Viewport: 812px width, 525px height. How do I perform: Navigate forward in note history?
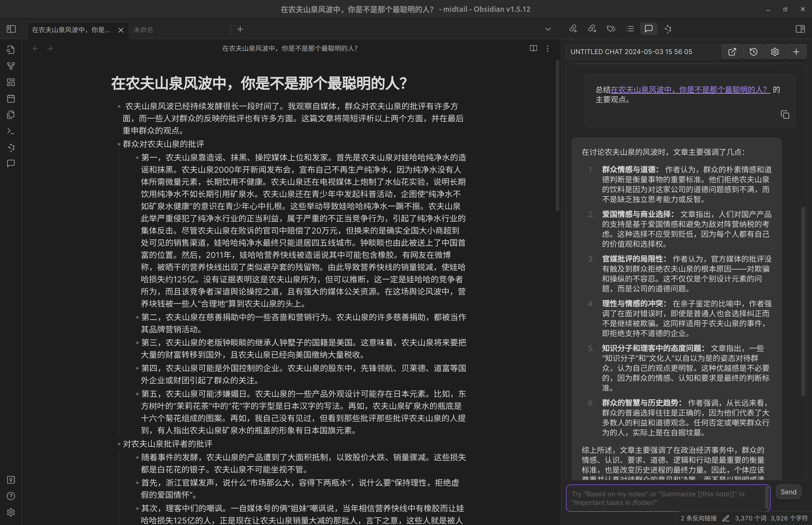[x=50, y=48]
